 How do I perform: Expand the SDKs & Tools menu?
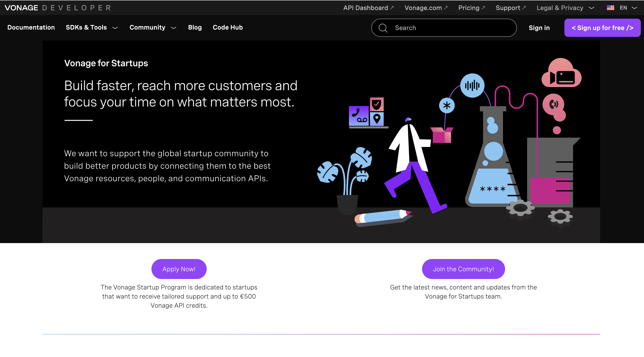(x=92, y=28)
